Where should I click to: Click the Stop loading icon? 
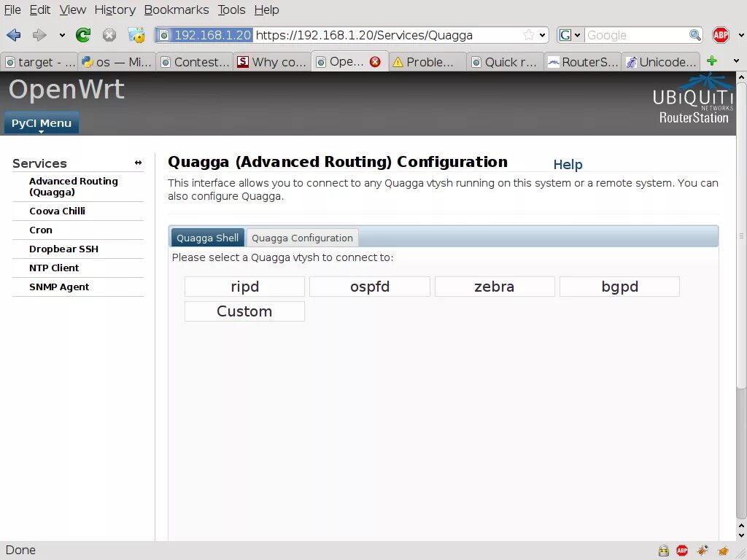click(109, 35)
